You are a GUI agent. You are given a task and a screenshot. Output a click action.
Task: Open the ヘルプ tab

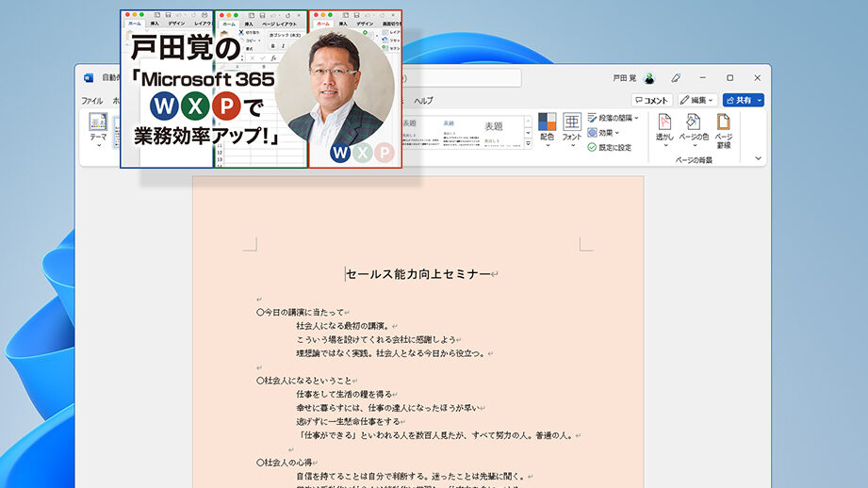[x=423, y=101]
